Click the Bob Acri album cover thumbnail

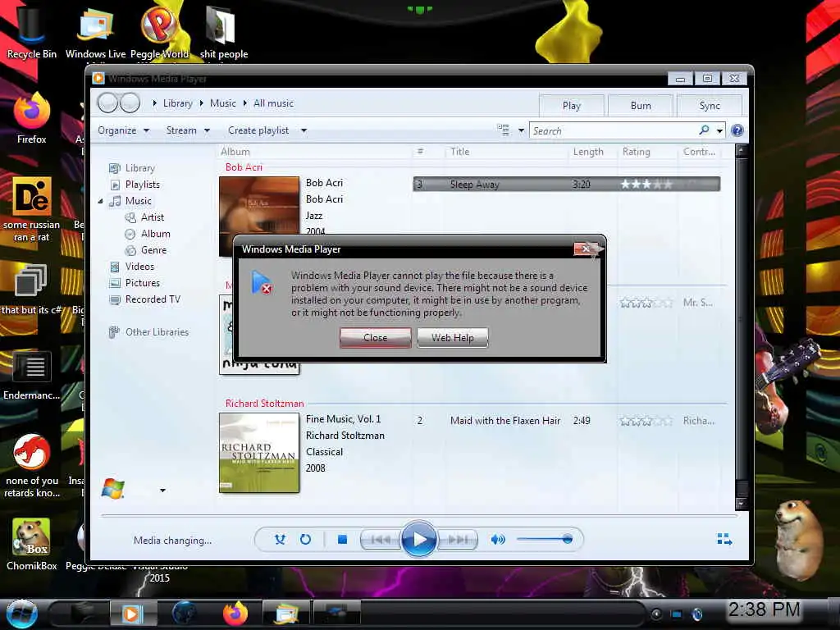click(259, 206)
